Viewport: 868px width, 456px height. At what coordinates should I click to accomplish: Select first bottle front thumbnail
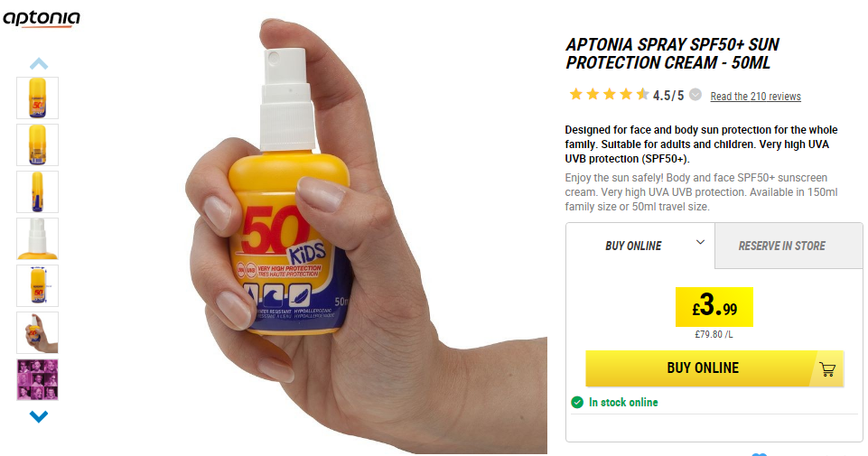click(37, 98)
